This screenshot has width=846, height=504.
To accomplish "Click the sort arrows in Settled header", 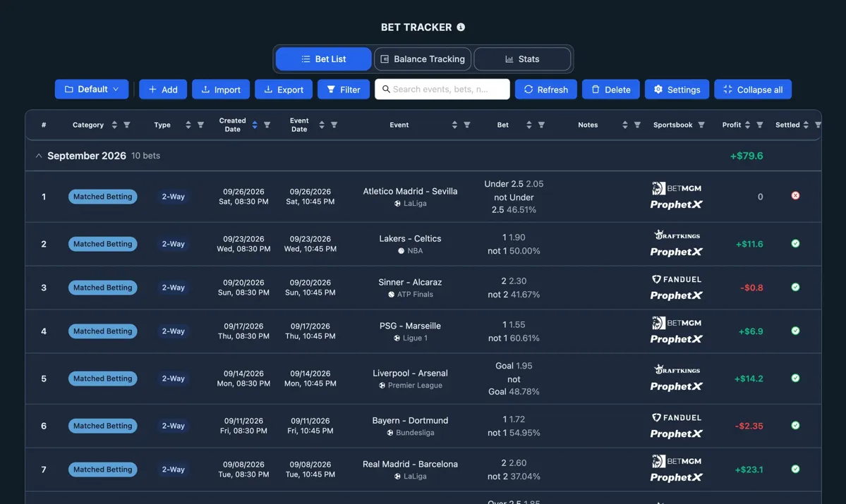I will [x=806, y=125].
